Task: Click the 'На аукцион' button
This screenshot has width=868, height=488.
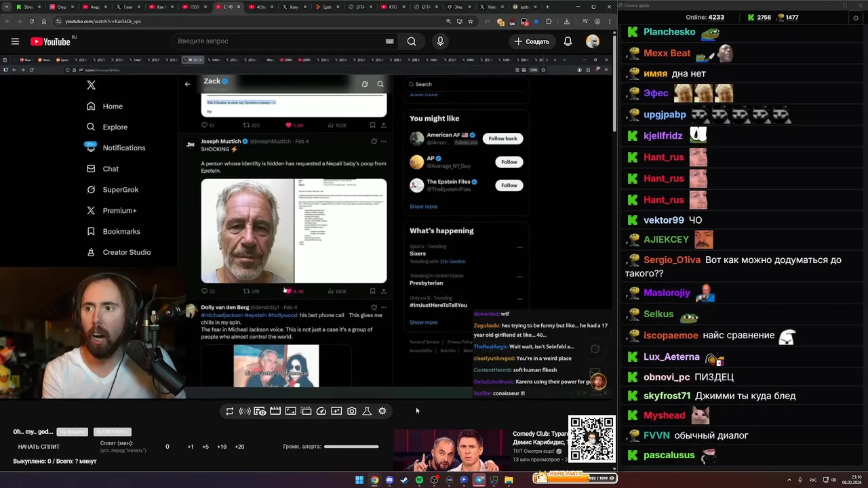Action: [x=73, y=432]
